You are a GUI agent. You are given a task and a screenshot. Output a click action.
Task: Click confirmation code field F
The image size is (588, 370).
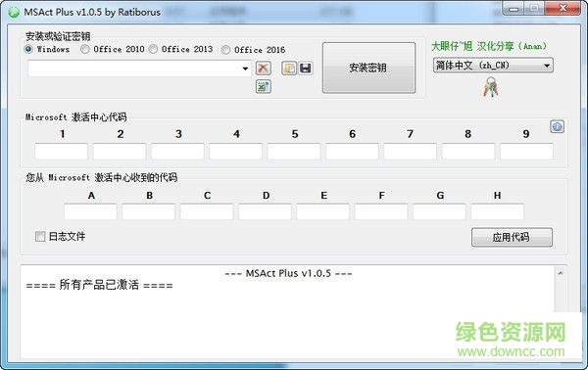coord(381,212)
